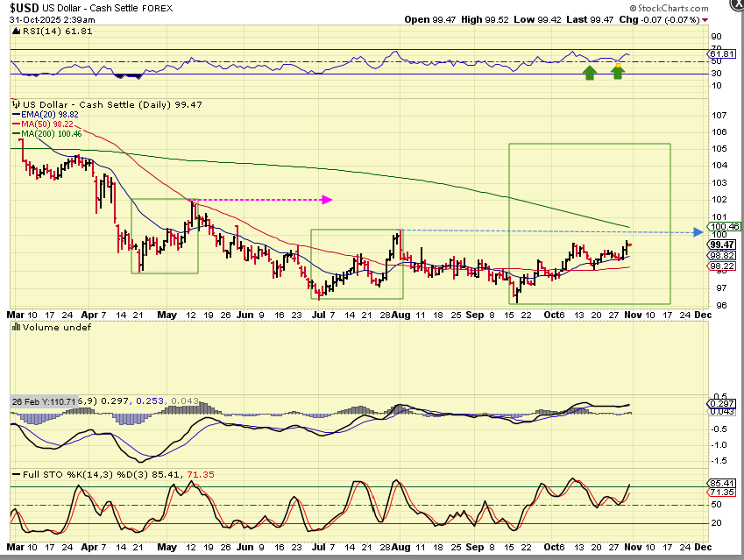Click the 71.35 tag on the stochastic axis

click(722, 493)
